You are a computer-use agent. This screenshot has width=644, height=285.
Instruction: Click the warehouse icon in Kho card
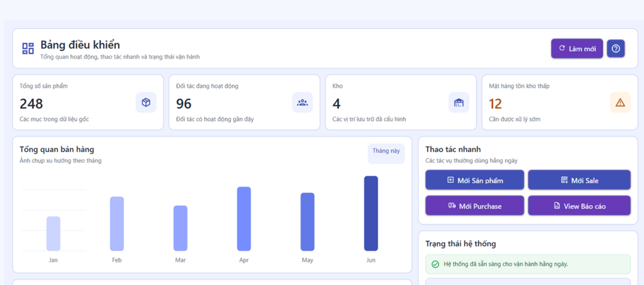pos(458,103)
